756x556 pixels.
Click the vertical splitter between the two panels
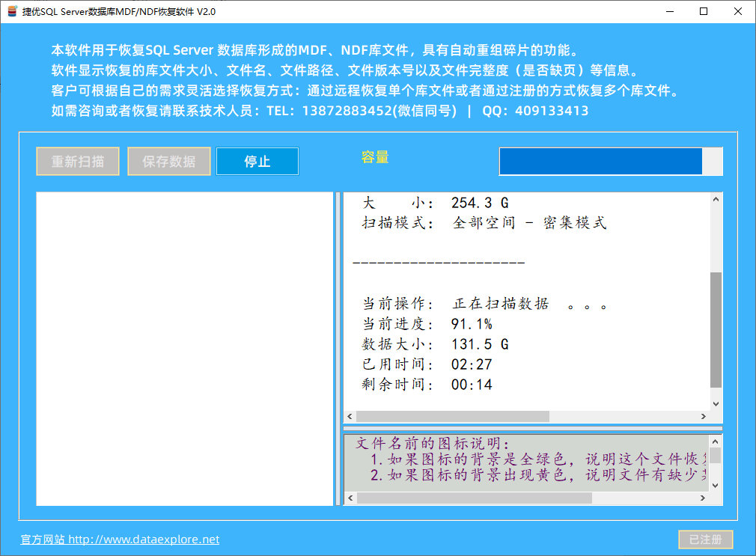[338, 349]
